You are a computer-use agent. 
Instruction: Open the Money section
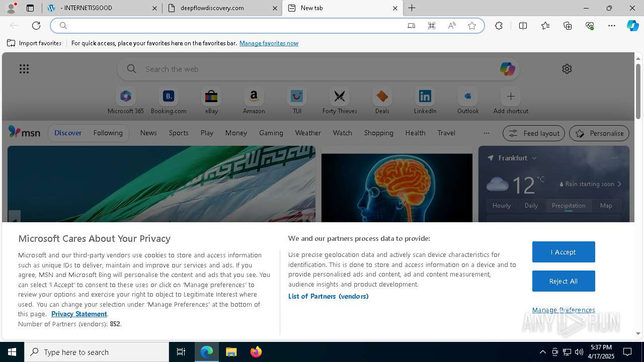[236, 133]
